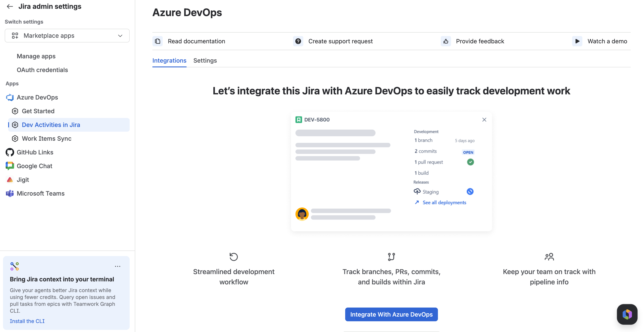The height and width of the screenshot is (332, 644).
Task: Click the 'Bring Jira context into your terminal' heading
Action: point(62,279)
